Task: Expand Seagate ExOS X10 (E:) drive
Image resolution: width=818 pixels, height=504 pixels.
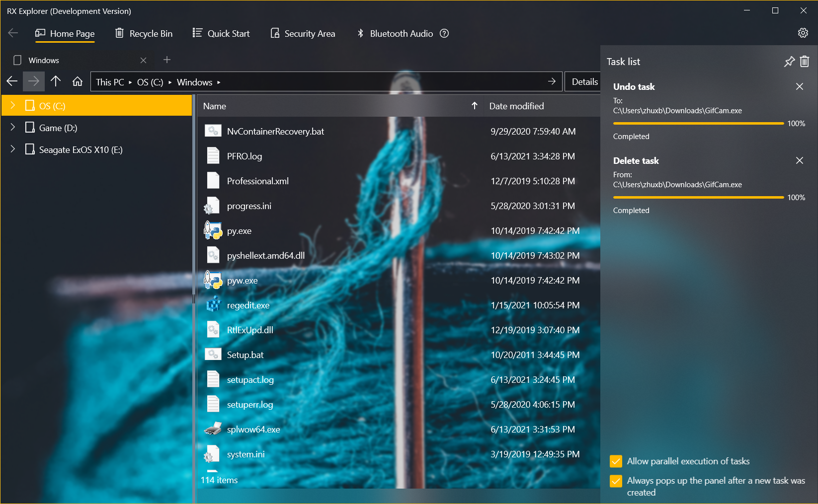Action: tap(13, 149)
